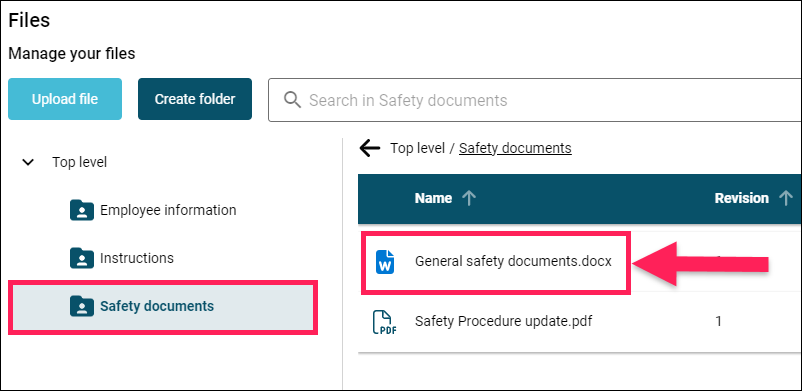Open General safety documents.docx file name
This screenshot has height=391, width=802.
(513, 262)
